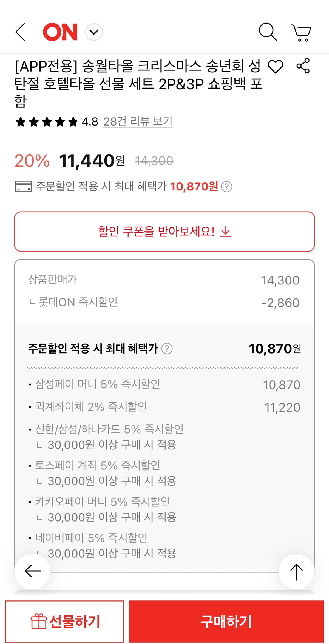The width and height of the screenshot is (329, 644).
Task: Tap the share icon
Action: tap(303, 66)
